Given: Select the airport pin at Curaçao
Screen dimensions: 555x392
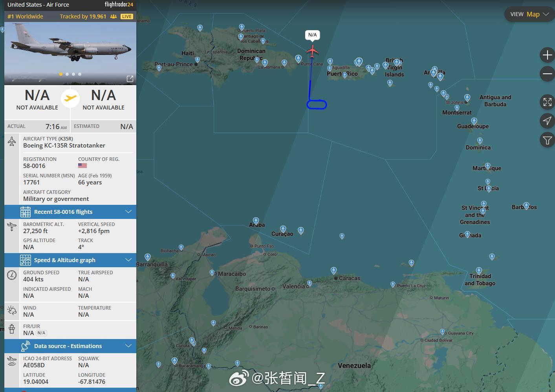Looking at the screenshot, I should 283,229.
